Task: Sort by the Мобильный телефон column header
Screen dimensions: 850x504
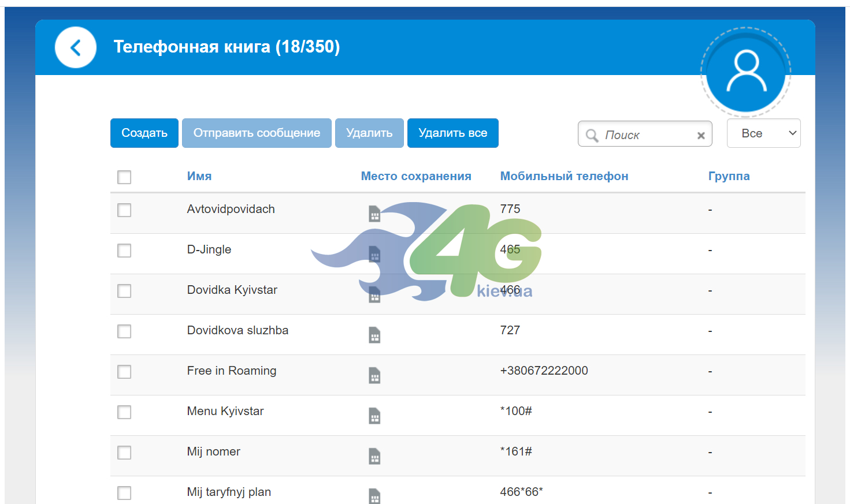Action: tap(564, 176)
